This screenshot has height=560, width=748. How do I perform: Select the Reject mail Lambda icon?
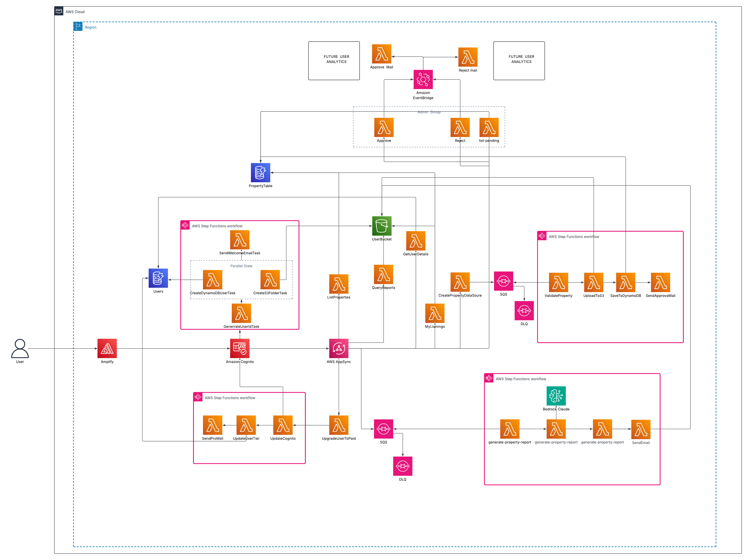(x=468, y=57)
